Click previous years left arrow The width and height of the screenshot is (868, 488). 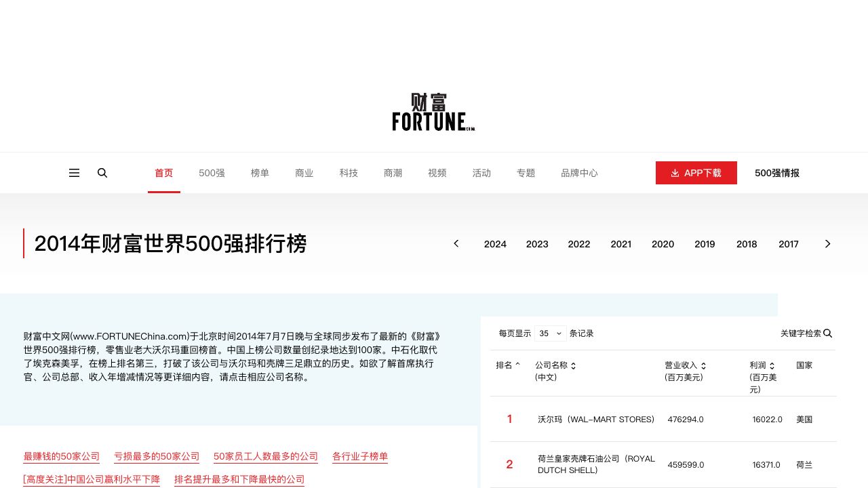(x=456, y=244)
